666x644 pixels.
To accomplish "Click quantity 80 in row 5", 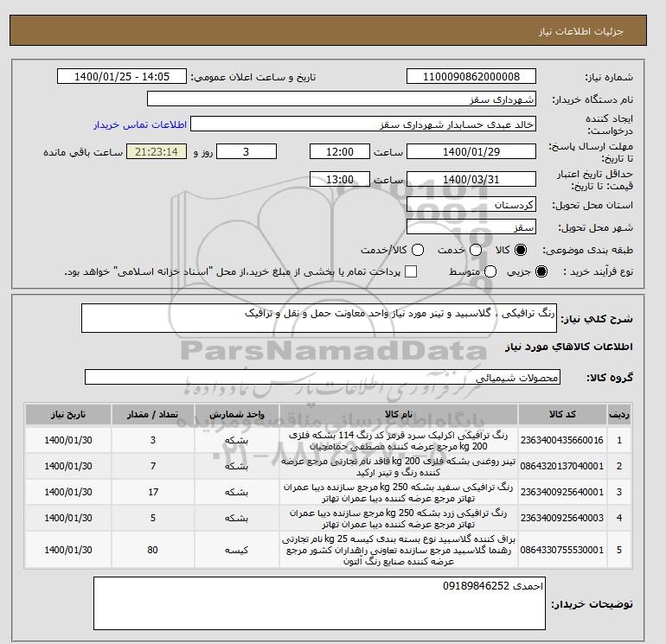I will tap(153, 550).
